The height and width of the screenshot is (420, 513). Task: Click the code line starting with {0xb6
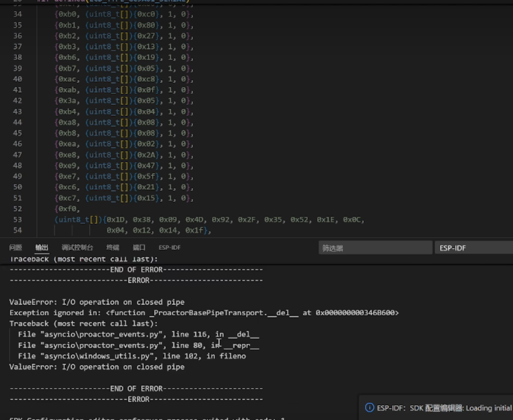(x=124, y=57)
